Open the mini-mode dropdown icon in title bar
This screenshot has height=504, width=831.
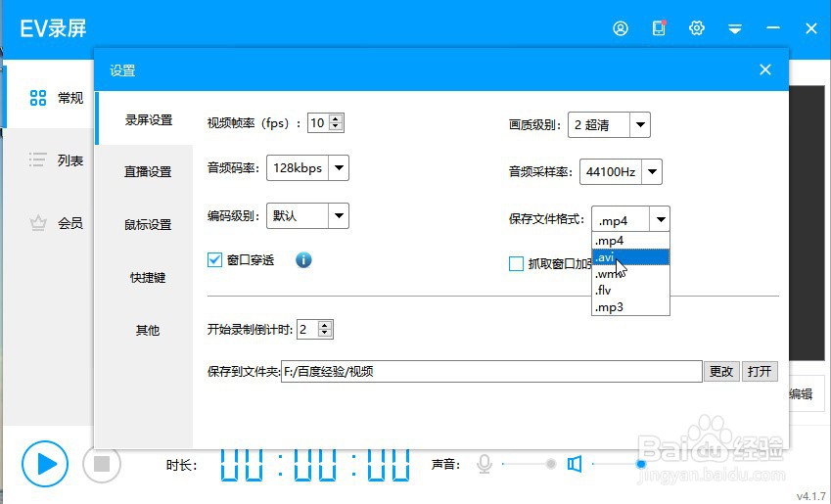(734, 28)
